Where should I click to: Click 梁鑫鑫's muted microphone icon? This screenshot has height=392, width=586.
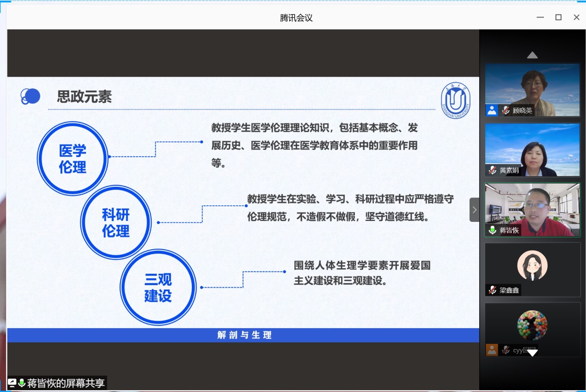pyautogui.click(x=493, y=290)
